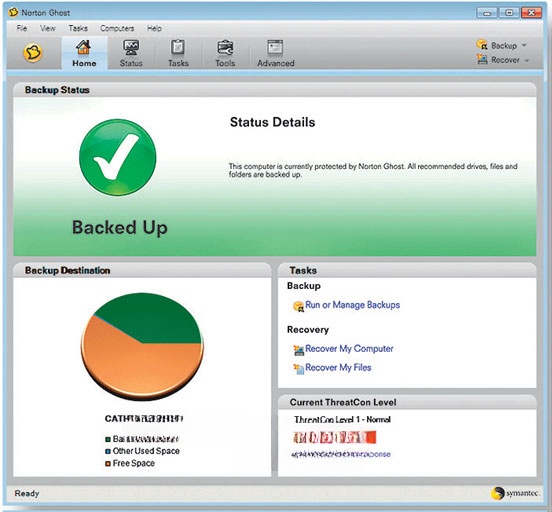552x512 pixels.
Task: Open the File menu
Action: 22,28
